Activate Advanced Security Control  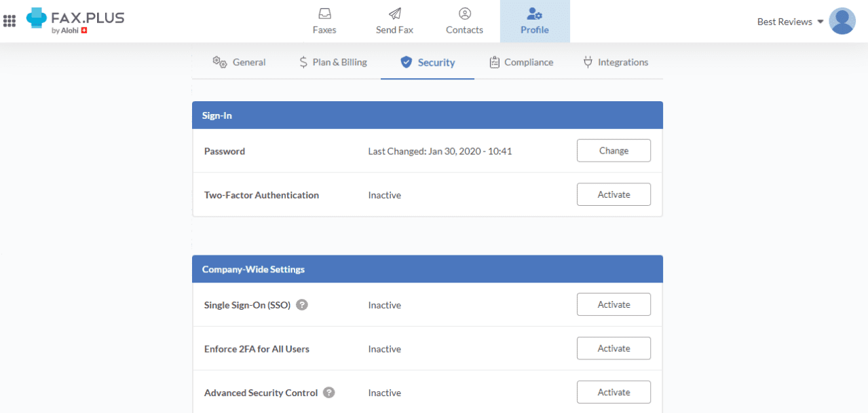(613, 392)
